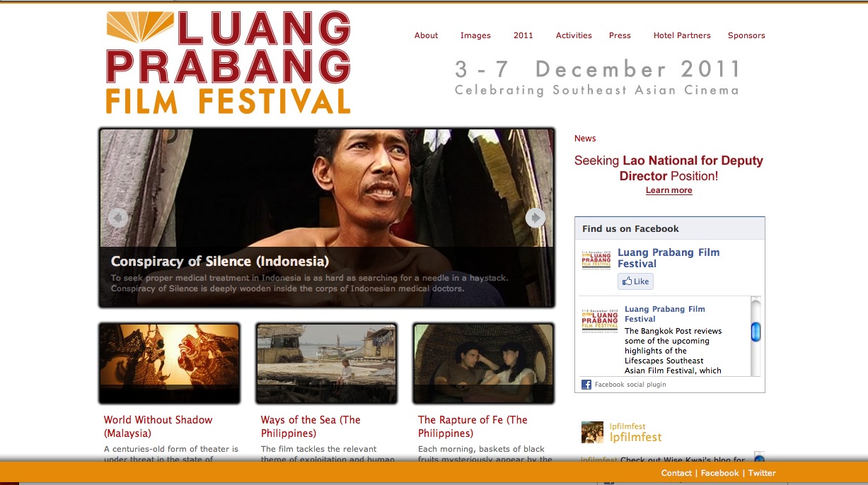
Task: Visit the Twitter link in footer
Action: (x=762, y=473)
